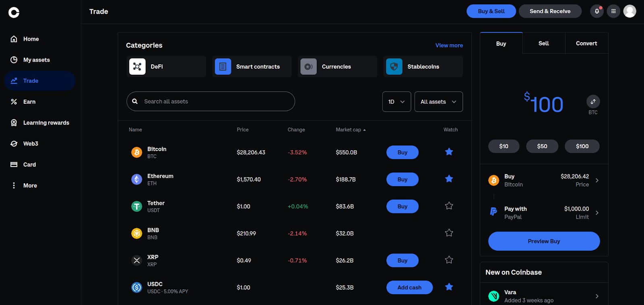Viewport: 644px width, 305px height.
Task: Choose the $10 preset amount
Action: click(x=504, y=146)
